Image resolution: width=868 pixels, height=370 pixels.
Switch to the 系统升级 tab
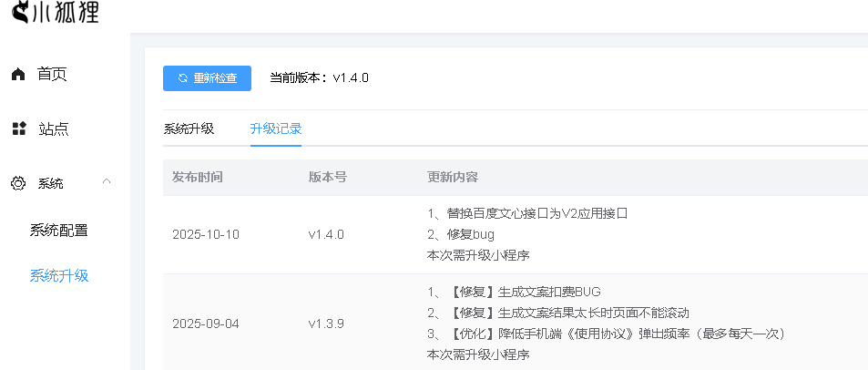point(189,128)
